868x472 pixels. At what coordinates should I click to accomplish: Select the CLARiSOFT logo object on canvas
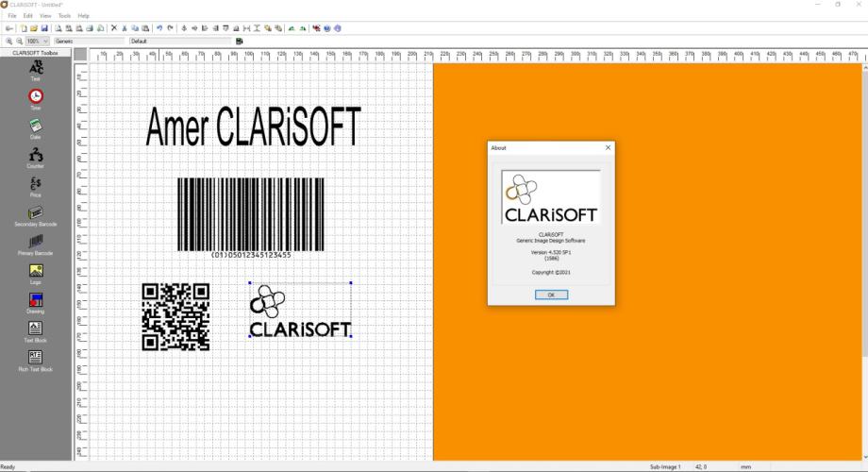pos(301,311)
